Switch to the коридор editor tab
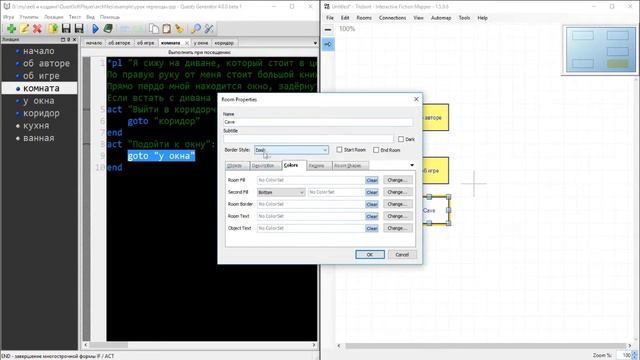Screen dimensions: 640x360 pos(224,43)
